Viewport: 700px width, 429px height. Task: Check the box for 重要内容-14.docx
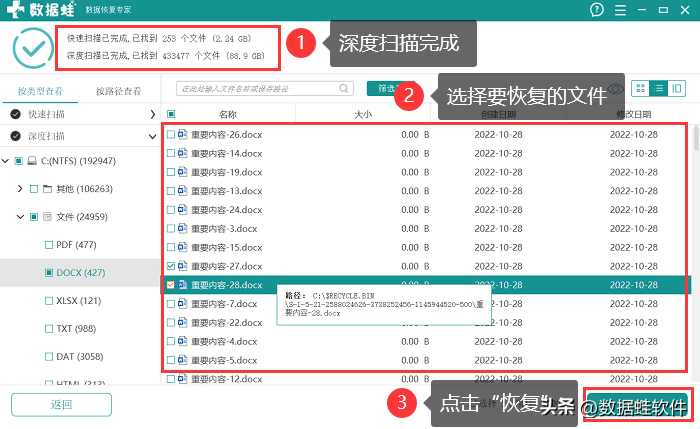(171, 153)
